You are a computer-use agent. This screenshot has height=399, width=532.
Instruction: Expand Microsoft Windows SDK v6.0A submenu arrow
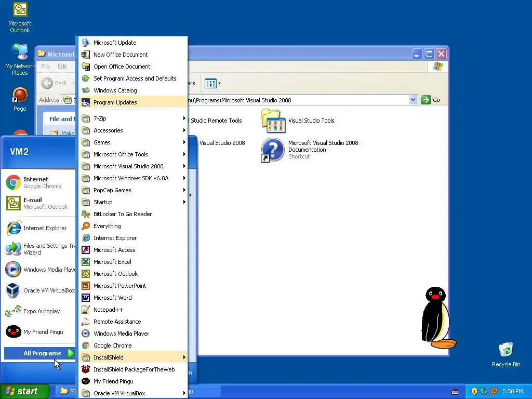click(184, 178)
